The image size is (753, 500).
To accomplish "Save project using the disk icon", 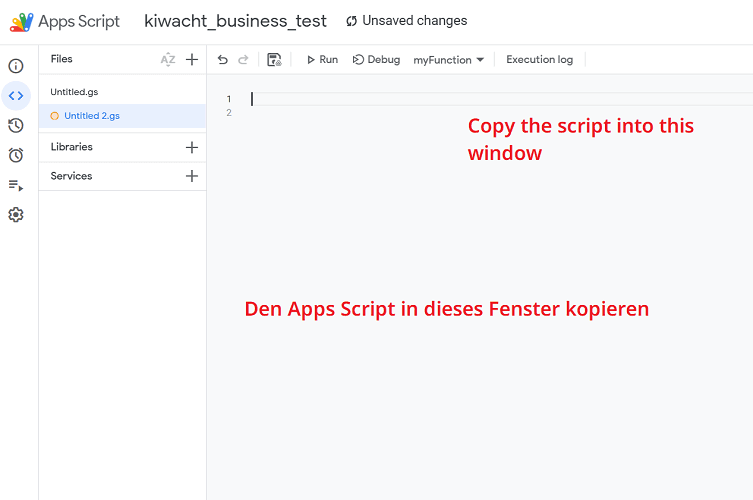I will (274, 60).
